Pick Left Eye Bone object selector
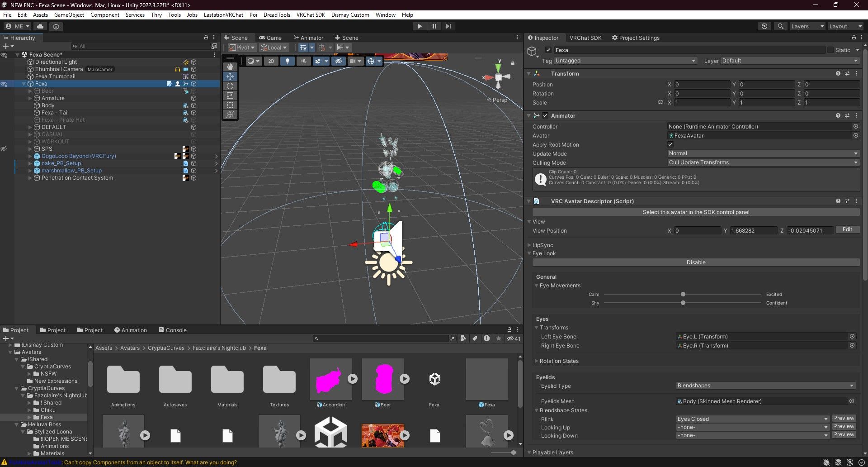 (852, 336)
